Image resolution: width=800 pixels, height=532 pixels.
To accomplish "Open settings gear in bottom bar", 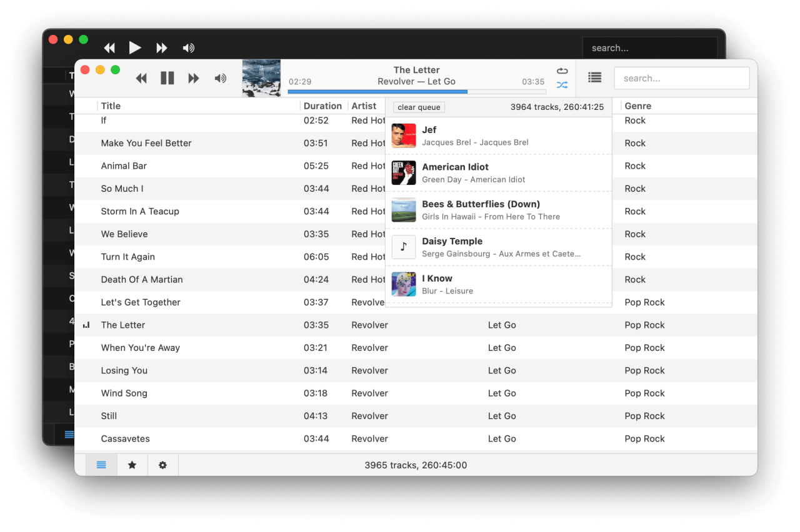I will click(162, 465).
